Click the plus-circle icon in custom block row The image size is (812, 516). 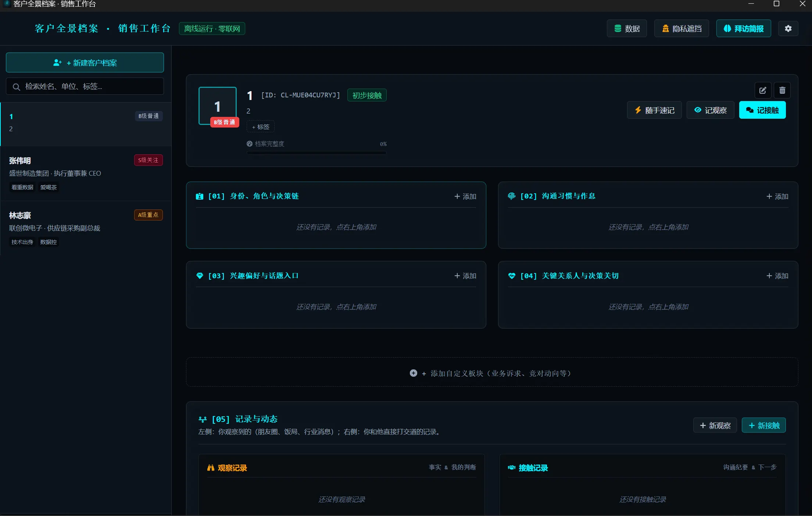point(414,373)
